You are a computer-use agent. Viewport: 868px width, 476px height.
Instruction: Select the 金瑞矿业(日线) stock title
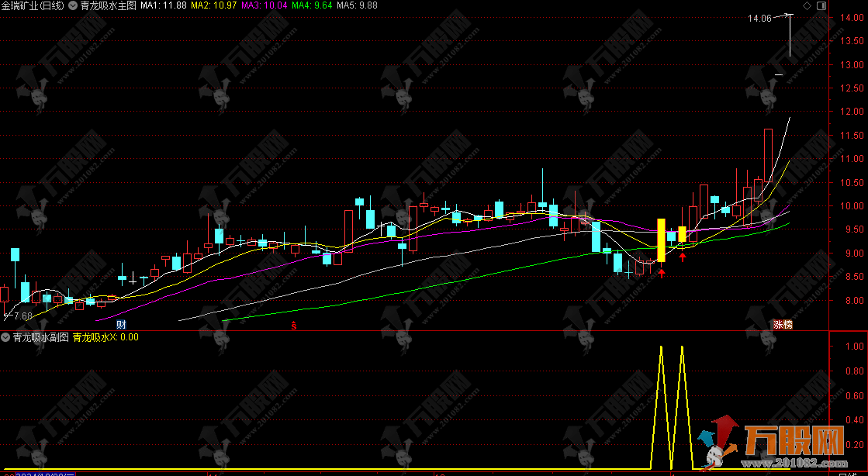coord(33,5)
